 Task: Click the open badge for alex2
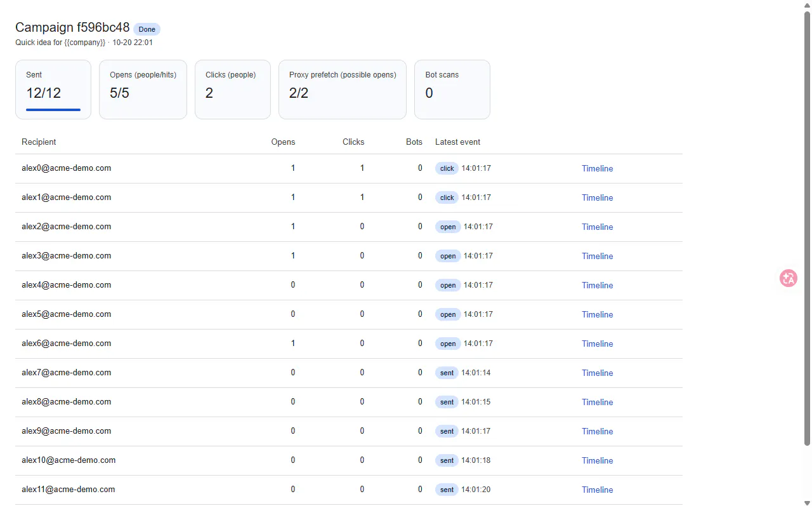click(x=448, y=227)
